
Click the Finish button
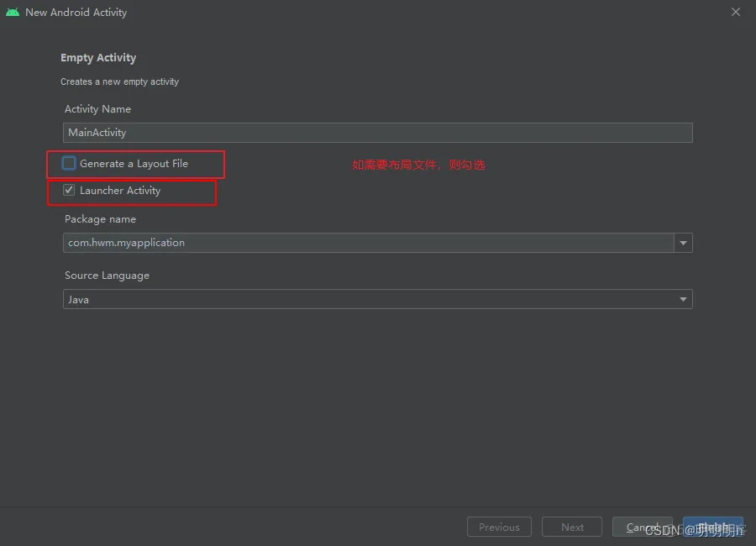click(x=712, y=528)
